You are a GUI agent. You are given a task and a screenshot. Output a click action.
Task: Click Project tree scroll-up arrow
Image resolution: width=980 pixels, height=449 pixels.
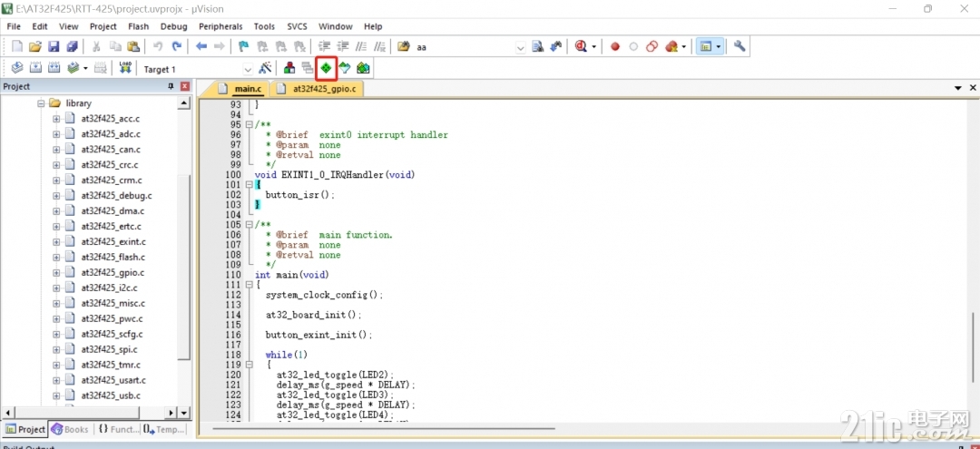click(183, 103)
